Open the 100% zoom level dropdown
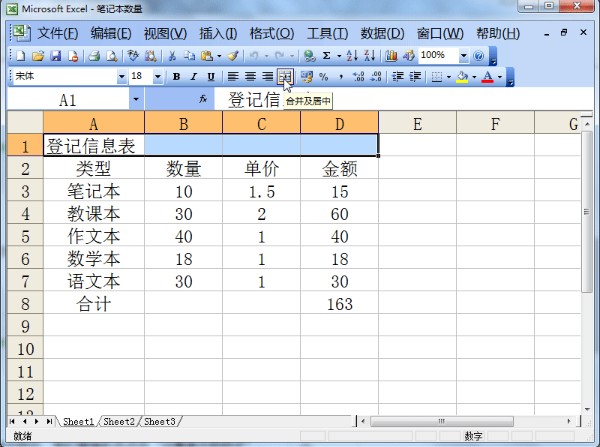Viewport: 600px width, 447px height. tap(463, 56)
